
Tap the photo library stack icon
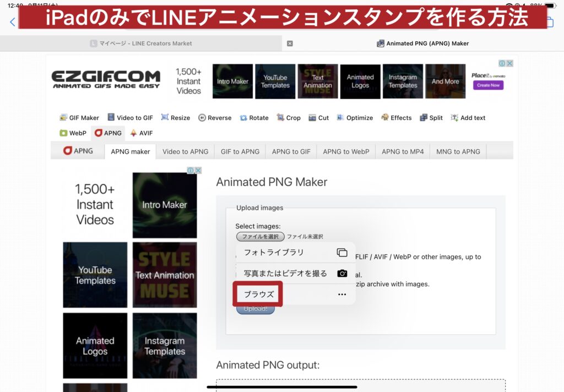tap(342, 253)
